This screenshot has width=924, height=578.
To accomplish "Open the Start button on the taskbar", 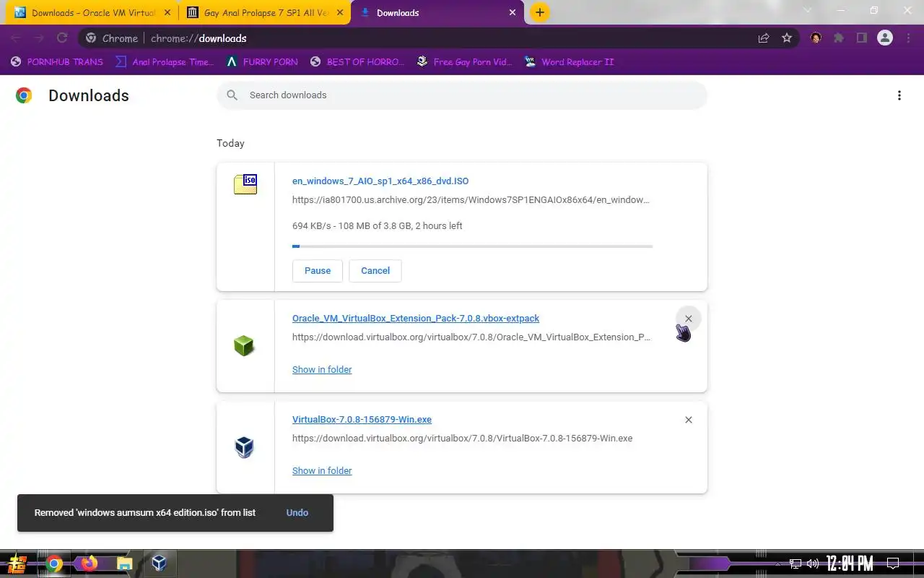I will (18, 564).
